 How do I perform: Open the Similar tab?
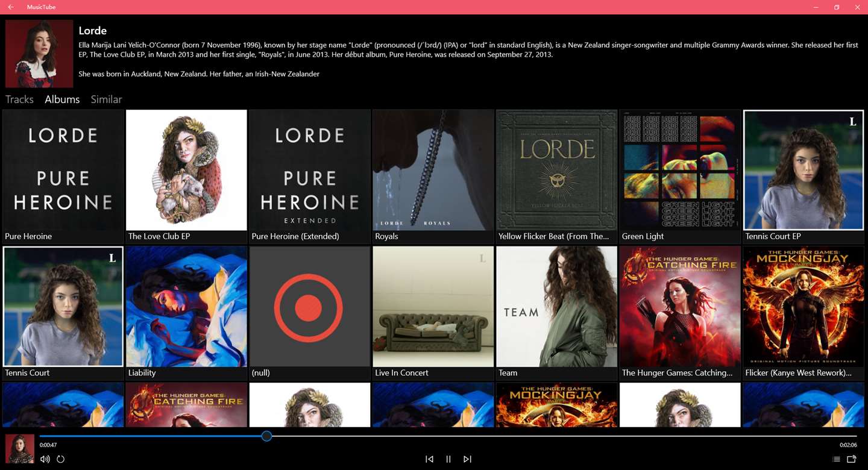[106, 99]
